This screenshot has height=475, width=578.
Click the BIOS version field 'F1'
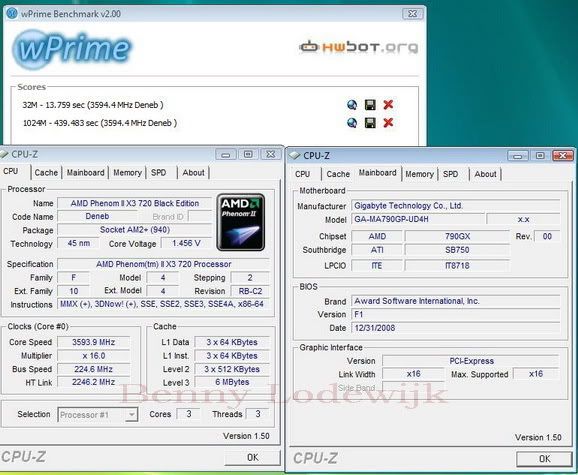[x=456, y=314]
